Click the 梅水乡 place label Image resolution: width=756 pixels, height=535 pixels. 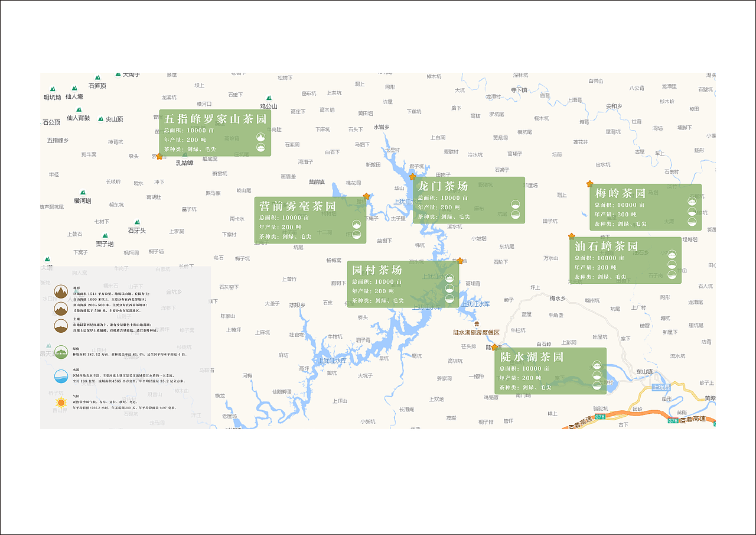558,299
